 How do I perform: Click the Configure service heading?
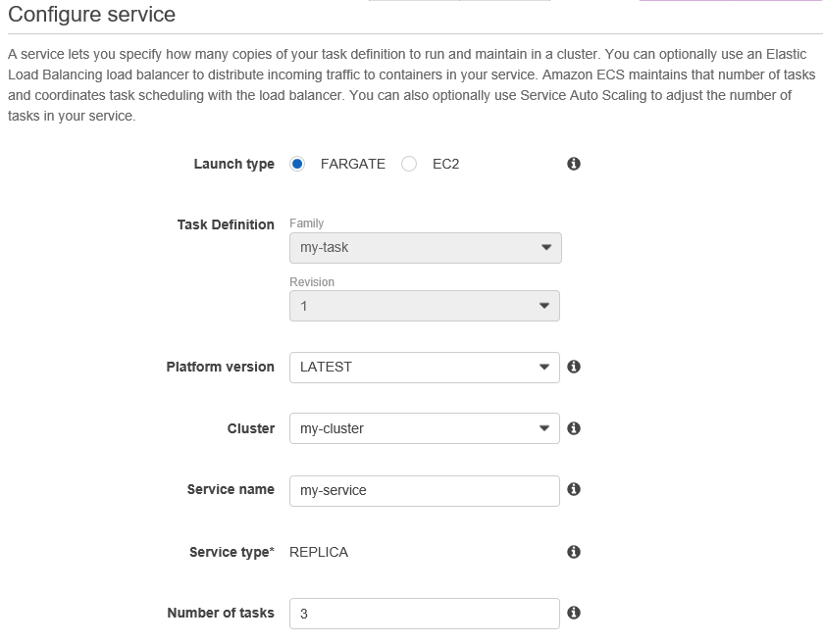coord(92,15)
